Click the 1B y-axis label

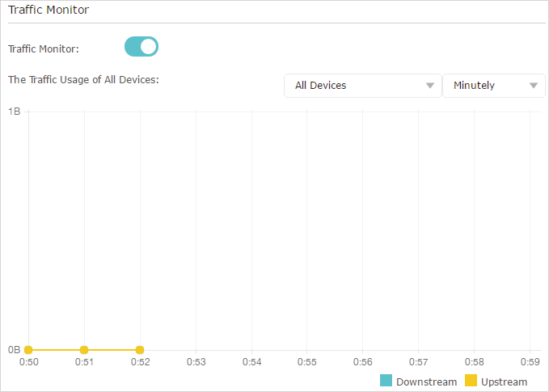[15, 112]
